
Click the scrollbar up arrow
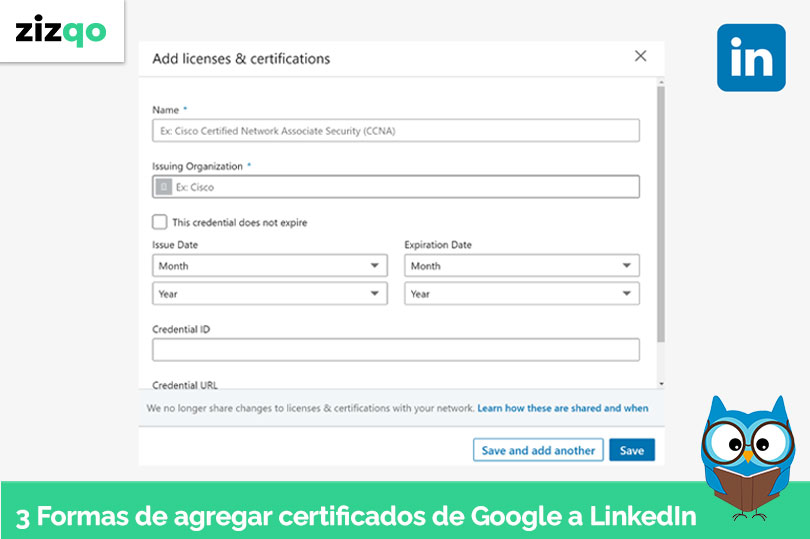pyautogui.click(x=661, y=82)
